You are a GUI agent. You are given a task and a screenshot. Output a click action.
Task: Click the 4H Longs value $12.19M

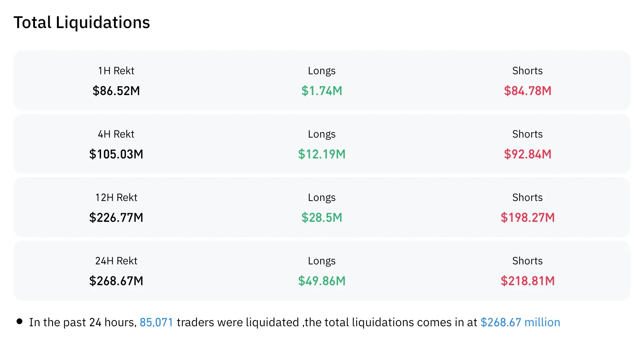point(322,154)
